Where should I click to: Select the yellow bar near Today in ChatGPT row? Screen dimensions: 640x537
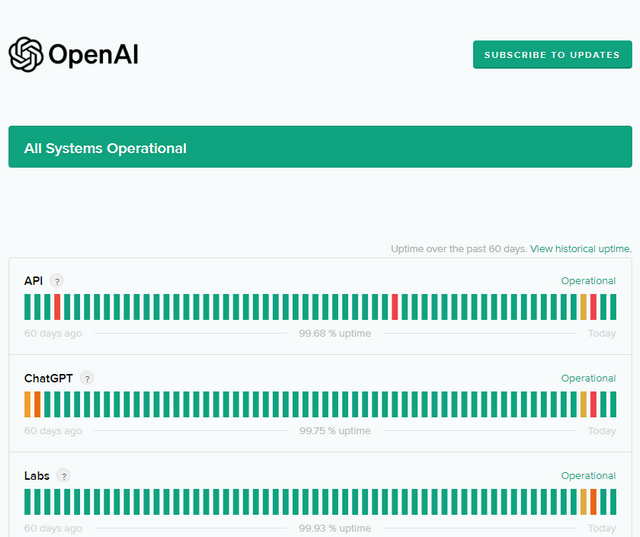(x=584, y=404)
